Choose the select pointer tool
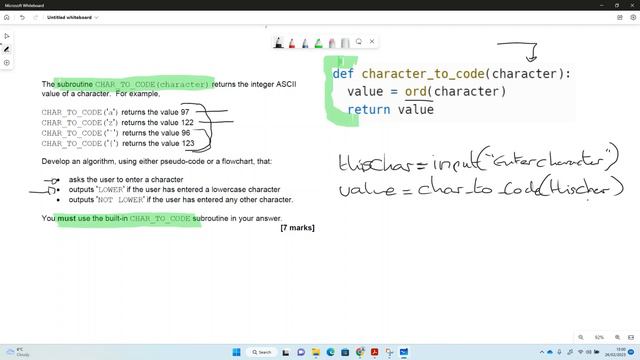Viewport: 640px width, 360px height. tap(7, 36)
